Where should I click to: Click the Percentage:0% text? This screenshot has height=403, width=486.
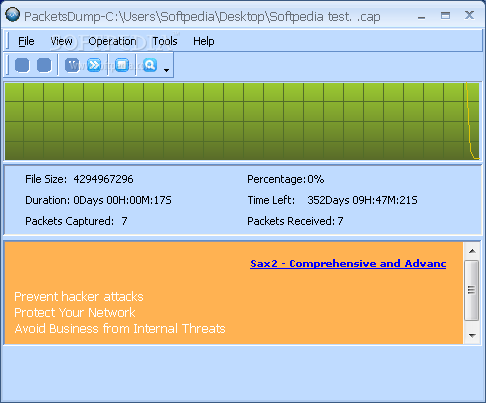tap(286, 179)
